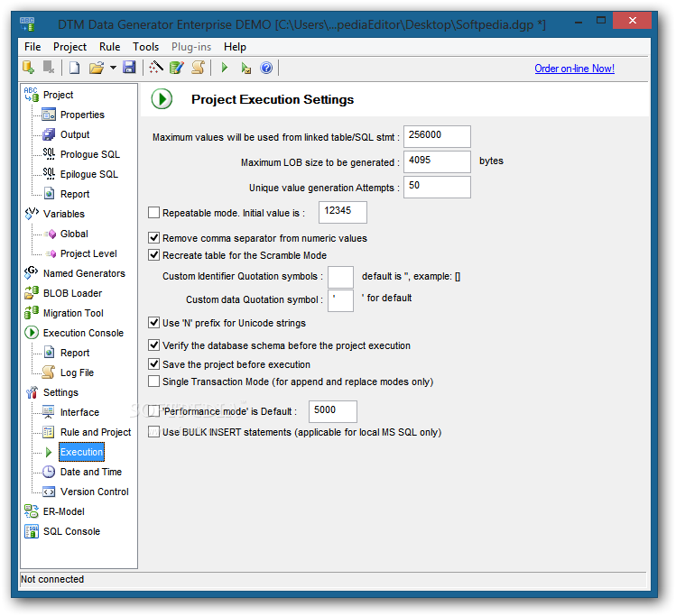Create a new project with blank page icon

[x=75, y=68]
